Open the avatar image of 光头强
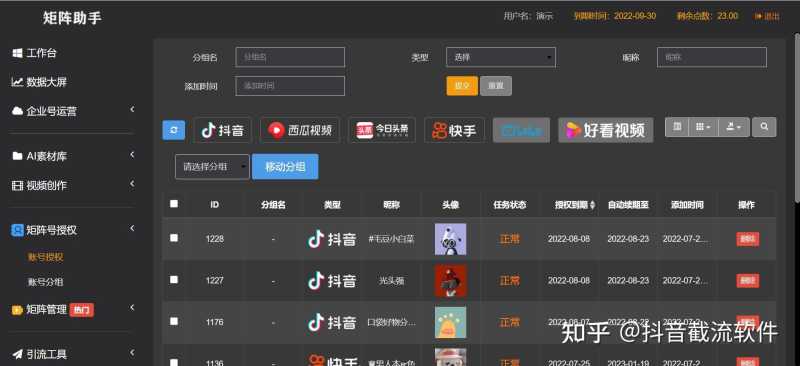The width and height of the screenshot is (800, 366). pos(451,281)
